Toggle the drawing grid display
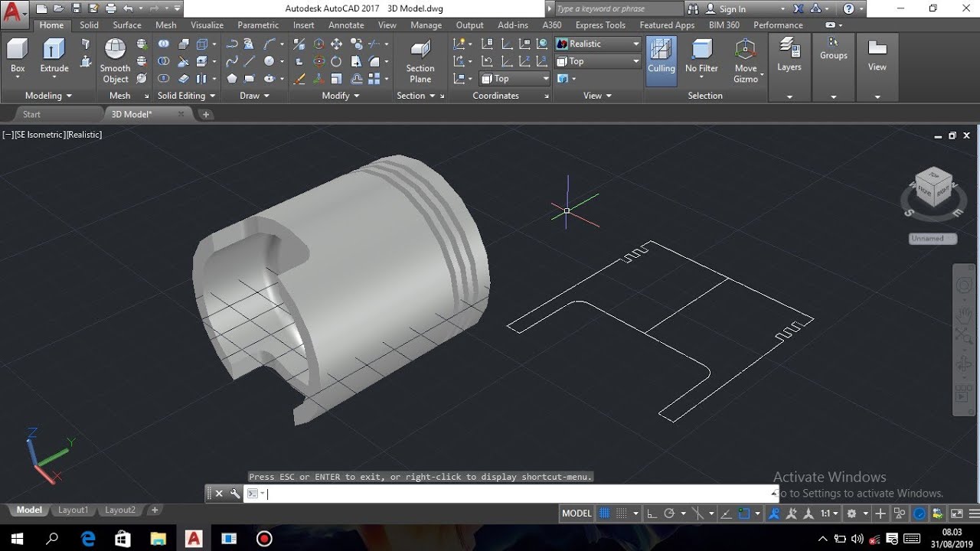This screenshot has height=551, width=980. (605, 514)
